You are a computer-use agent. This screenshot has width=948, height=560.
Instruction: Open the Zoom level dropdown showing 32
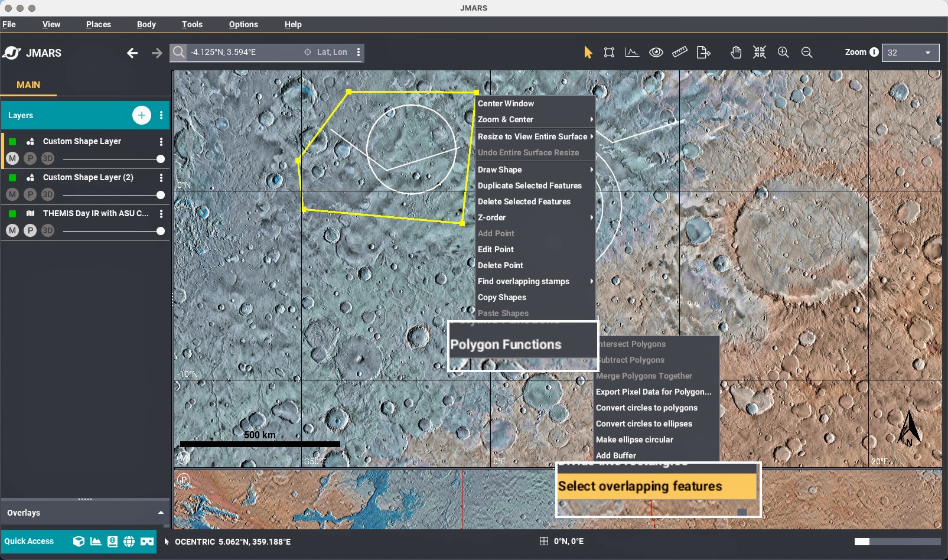910,53
